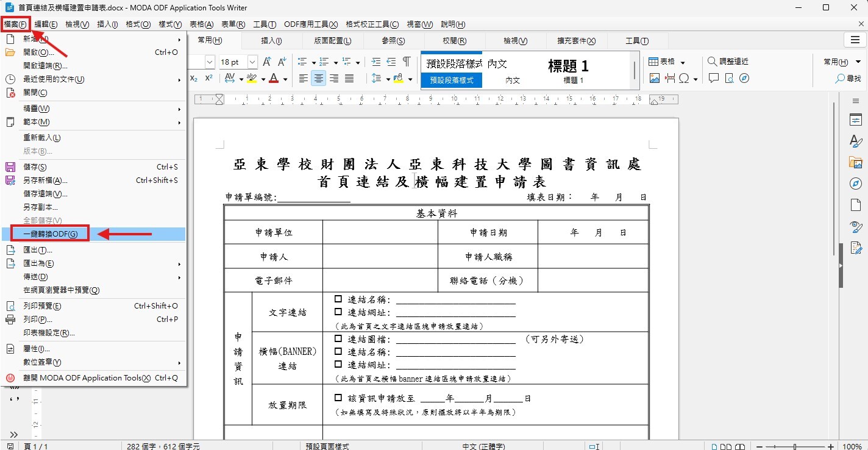Click the decrease indent icon
868x450 pixels.
pos(391,62)
